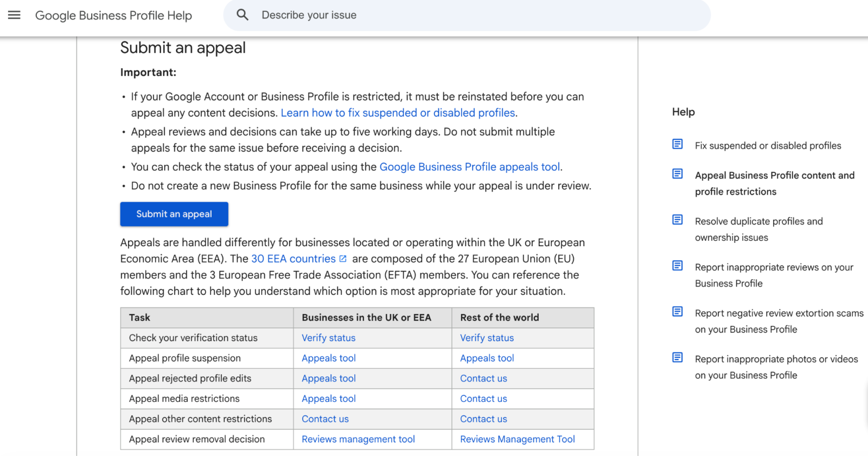
Task: Open the hamburger main menu
Action: (14, 15)
